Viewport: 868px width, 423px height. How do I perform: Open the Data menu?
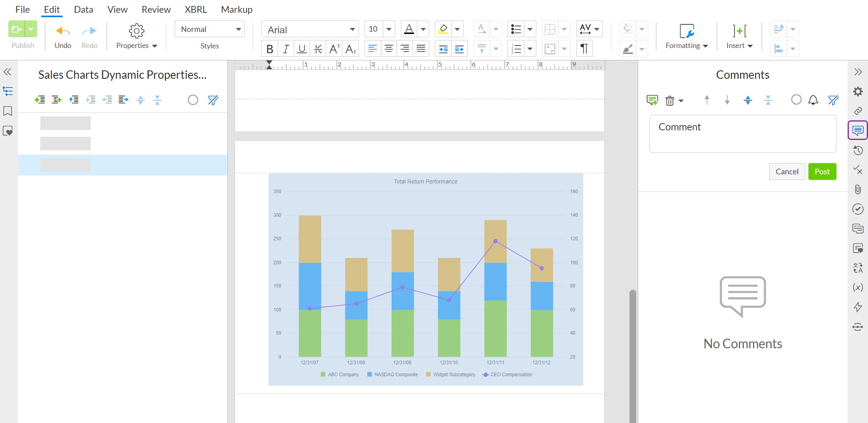(84, 10)
